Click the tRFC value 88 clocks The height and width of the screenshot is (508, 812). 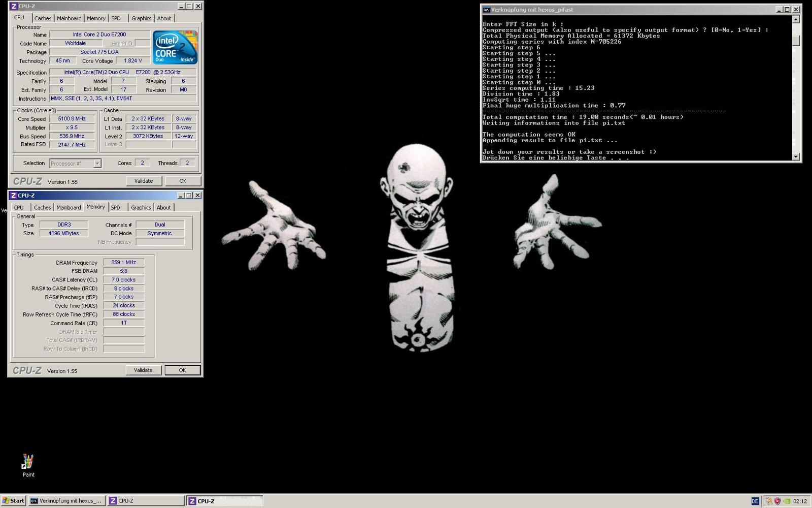click(124, 314)
